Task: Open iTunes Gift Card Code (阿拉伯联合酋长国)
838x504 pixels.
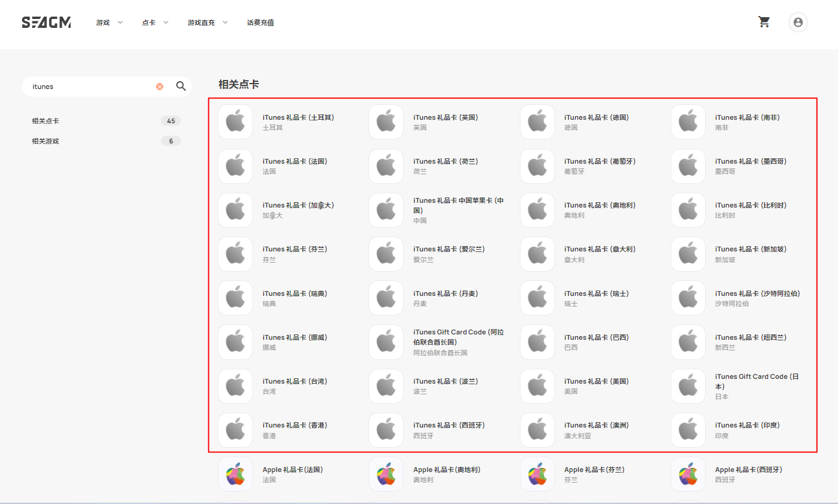Action: tap(459, 337)
